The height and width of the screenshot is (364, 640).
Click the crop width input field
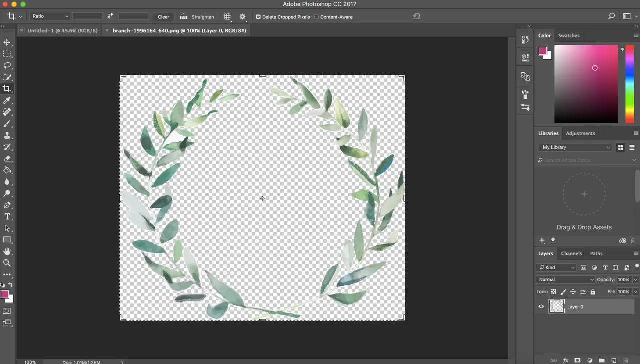87,16
